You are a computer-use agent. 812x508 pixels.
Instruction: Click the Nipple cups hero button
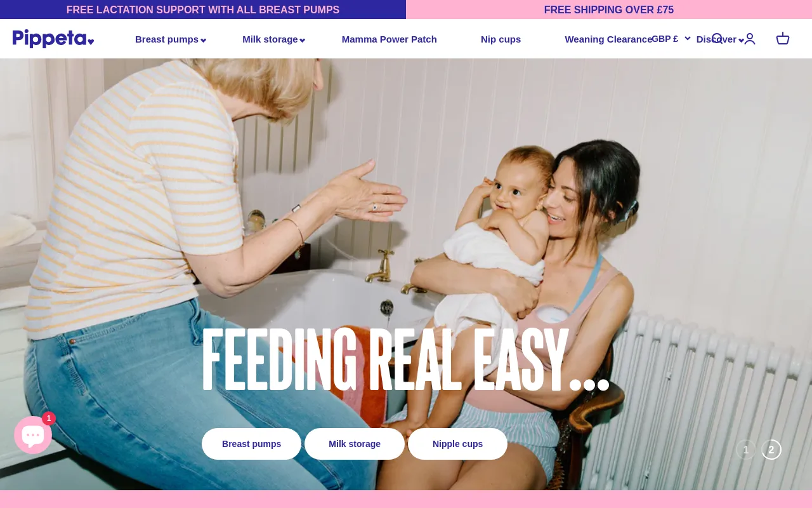[x=457, y=444]
